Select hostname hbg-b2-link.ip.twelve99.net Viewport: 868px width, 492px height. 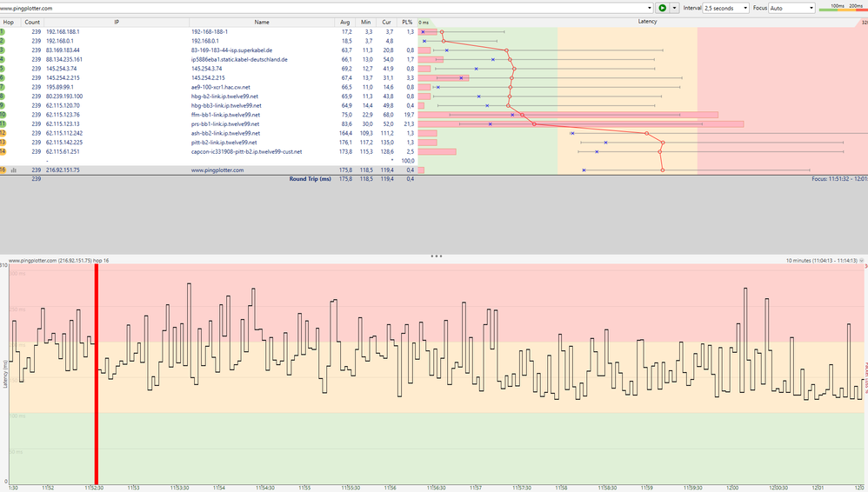tap(224, 96)
